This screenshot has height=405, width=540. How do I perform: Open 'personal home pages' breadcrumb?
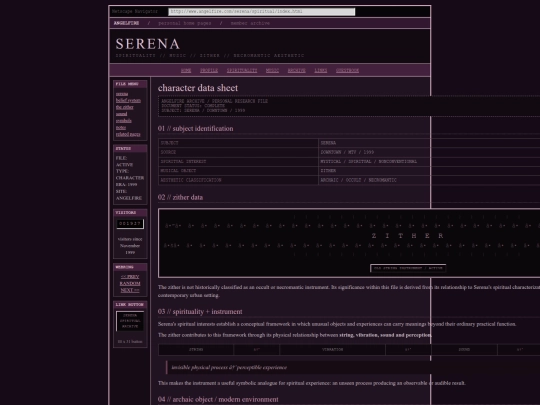point(185,23)
